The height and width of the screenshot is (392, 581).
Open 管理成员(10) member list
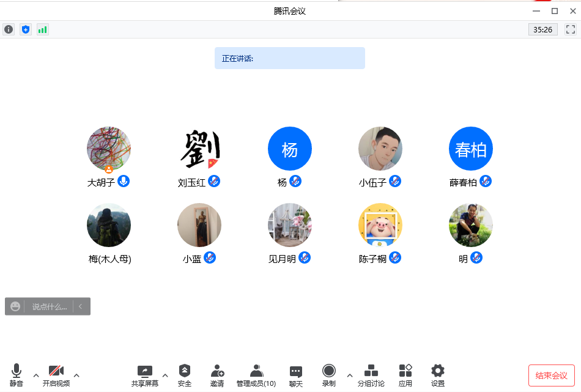[256, 375]
